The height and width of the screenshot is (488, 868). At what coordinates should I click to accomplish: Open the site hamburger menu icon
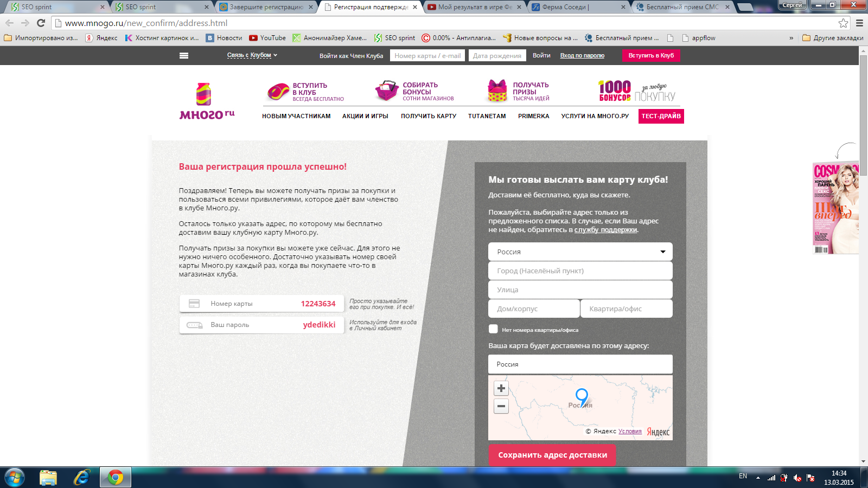[x=184, y=55]
